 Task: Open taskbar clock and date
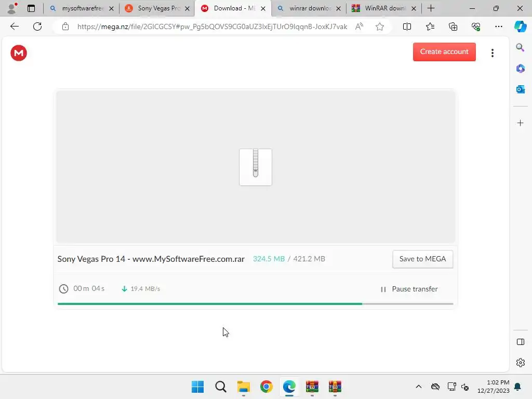point(494,387)
